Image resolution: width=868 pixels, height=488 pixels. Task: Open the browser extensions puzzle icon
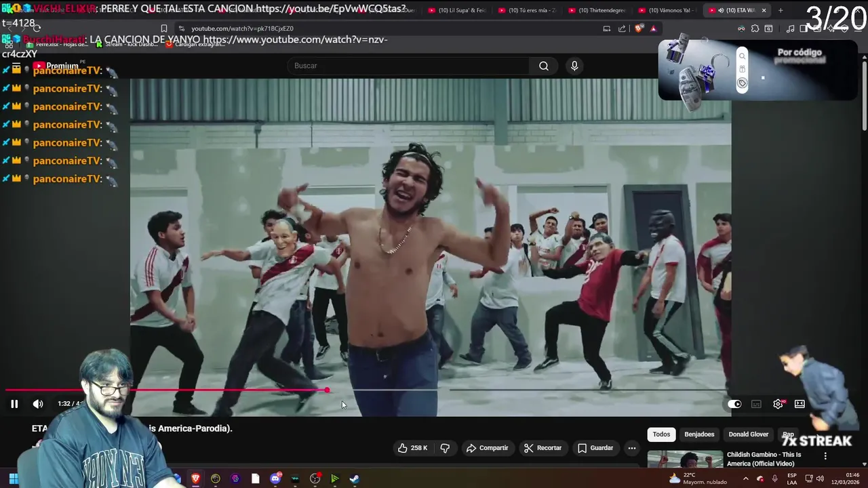point(755,28)
